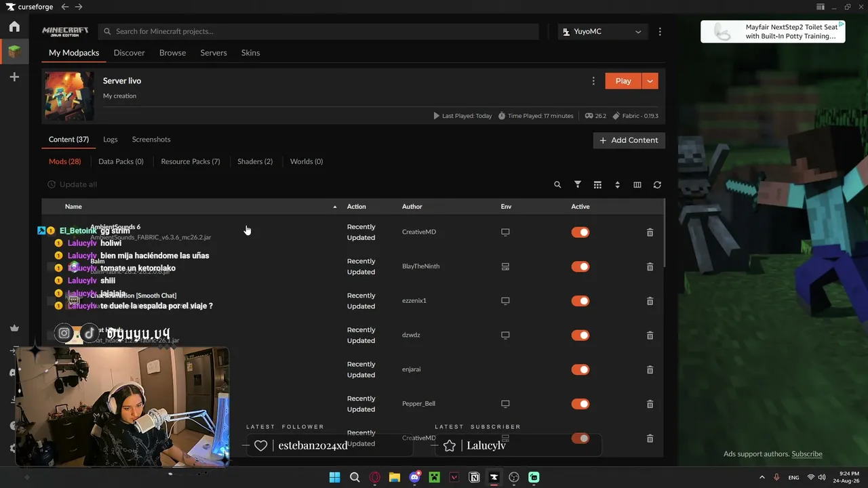Switch to the Skins tab
Viewport: 868px width, 488px height.
[x=250, y=53]
